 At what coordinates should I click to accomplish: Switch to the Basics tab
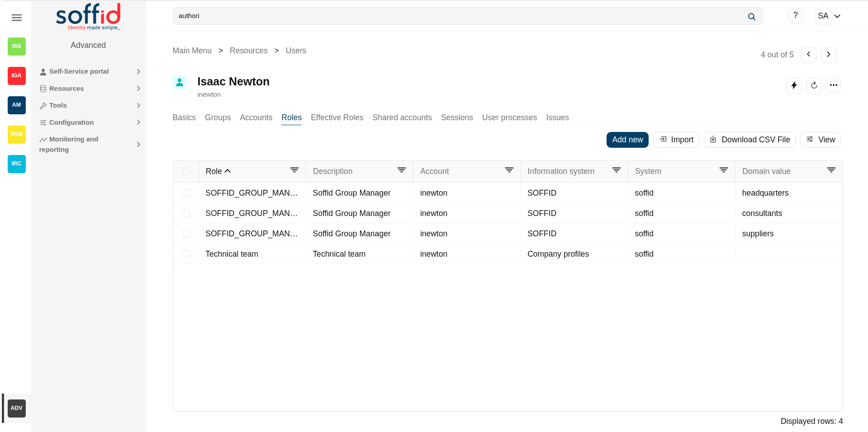[x=184, y=117]
